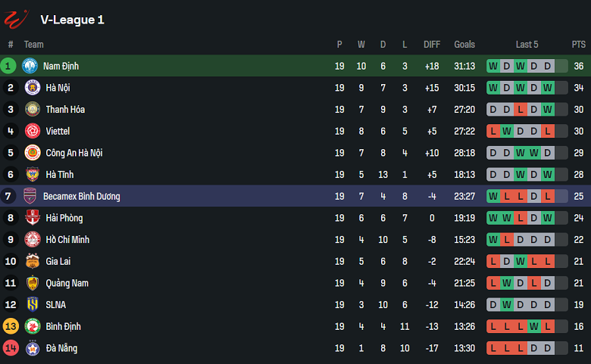Image resolution: width=591 pixels, height=364 pixels.
Task: Click the V-League 1 logo icon
Action: (15, 18)
